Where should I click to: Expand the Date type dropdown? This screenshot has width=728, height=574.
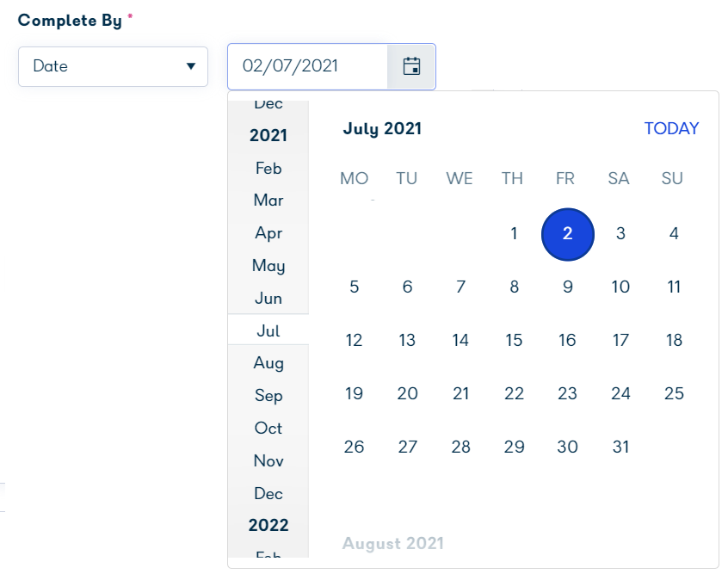[x=113, y=66]
